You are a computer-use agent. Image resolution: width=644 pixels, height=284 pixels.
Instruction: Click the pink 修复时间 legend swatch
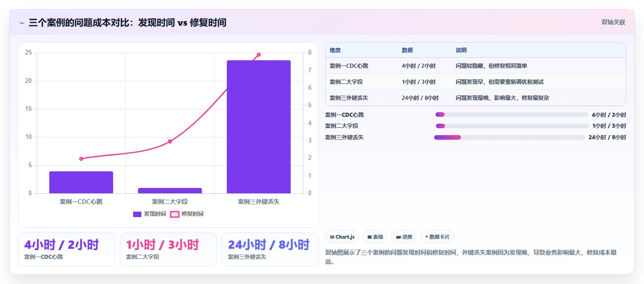point(174,214)
